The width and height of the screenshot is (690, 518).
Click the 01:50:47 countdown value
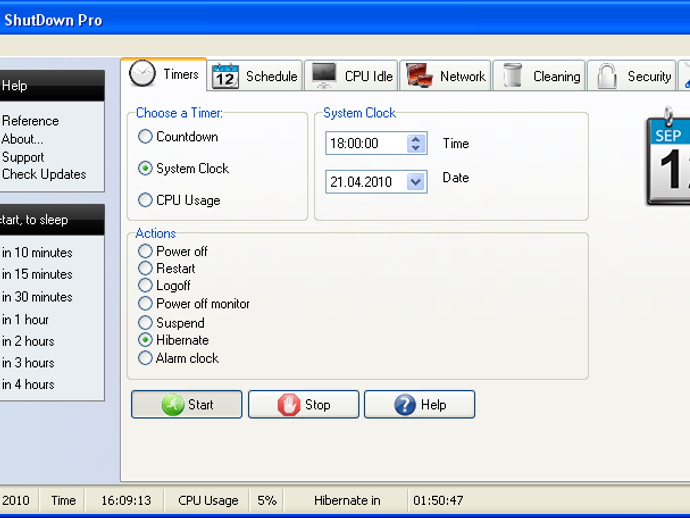click(438, 500)
